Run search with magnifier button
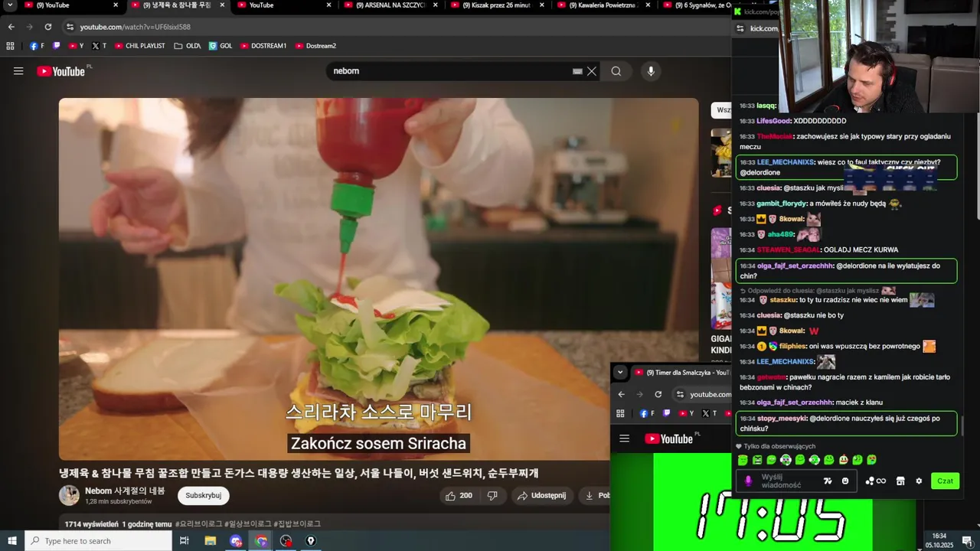Image resolution: width=980 pixels, height=551 pixels. point(616,71)
